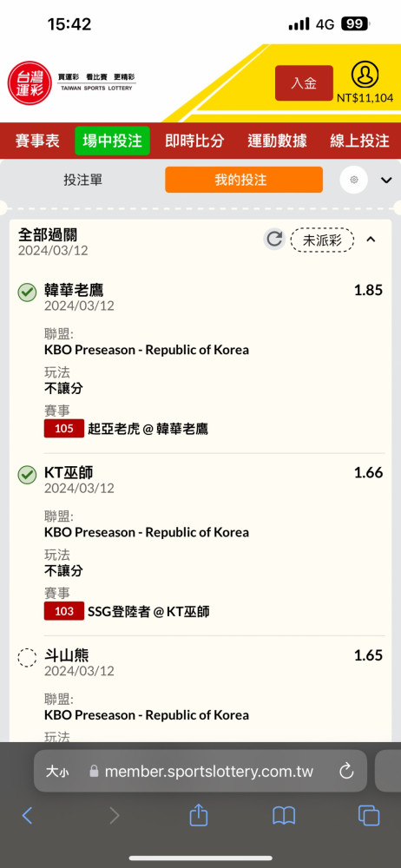This screenshot has height=868, width=401.
Task: Toggle the KT巫師 result check circle
Action: coord(27,475)
